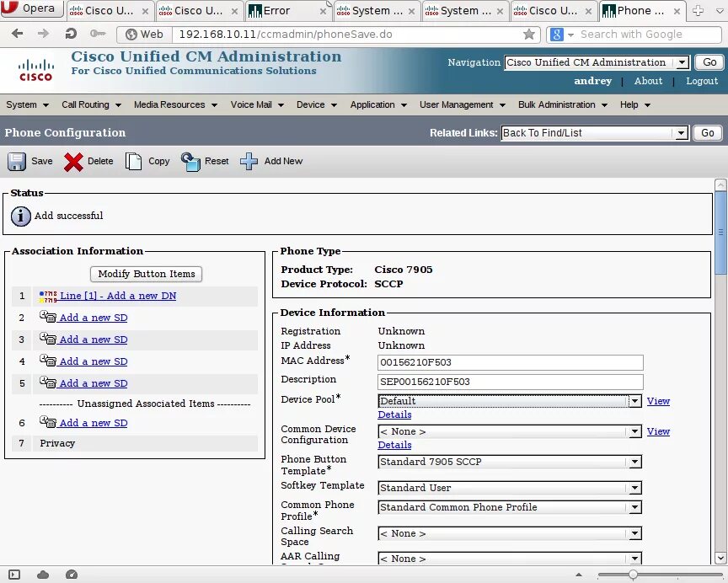Click the speed dial icon in row 6
The width and height of the screenshot is (728, 583).
(x=48, y=422)
